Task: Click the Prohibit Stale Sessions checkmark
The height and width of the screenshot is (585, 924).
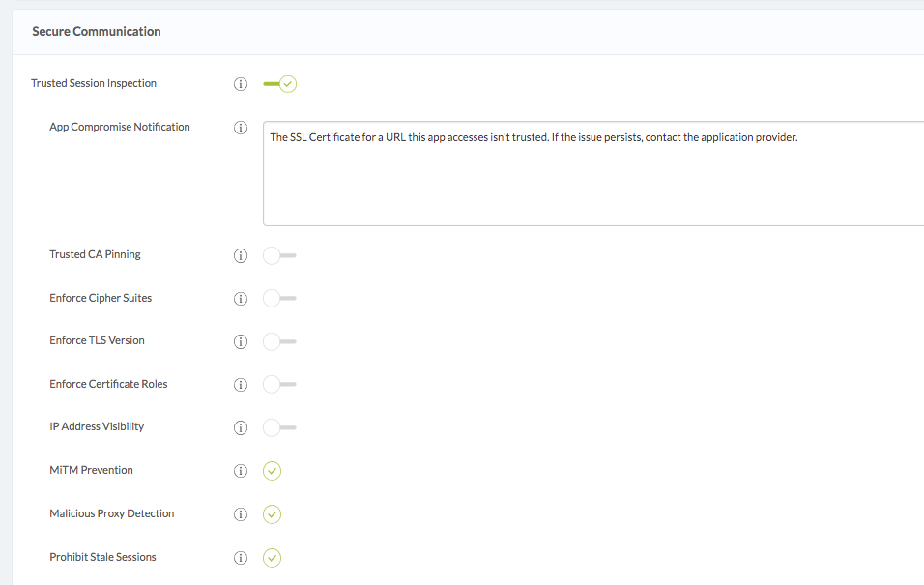Action: (272, 557)
